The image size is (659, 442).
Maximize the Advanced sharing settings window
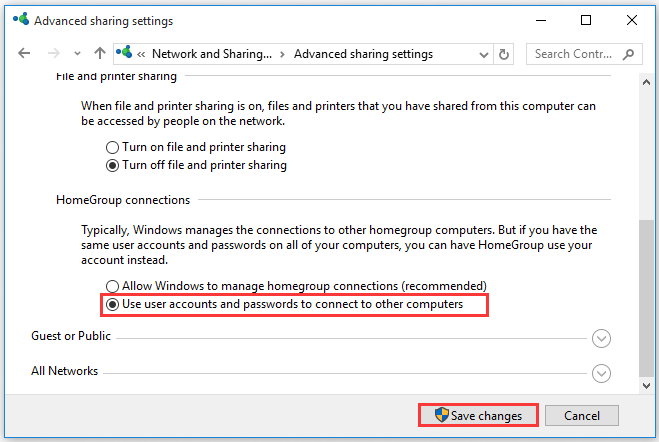586,20
